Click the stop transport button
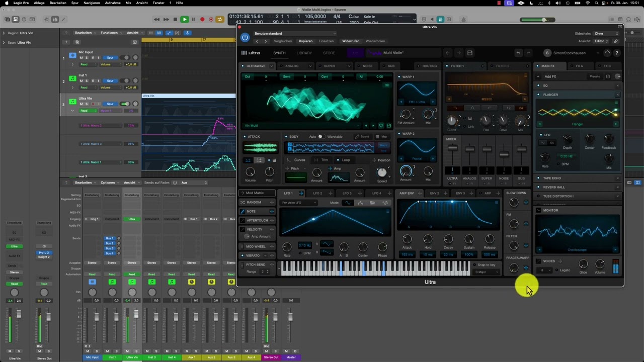Image resolution: width=644 pixels, height=362 pixels. pyautogui.click(x=175, y=20)
